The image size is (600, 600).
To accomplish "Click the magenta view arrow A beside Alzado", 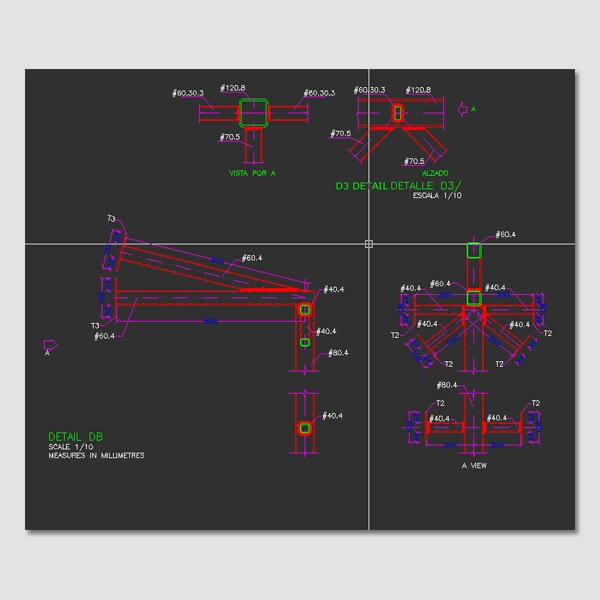I will (462, 108).
